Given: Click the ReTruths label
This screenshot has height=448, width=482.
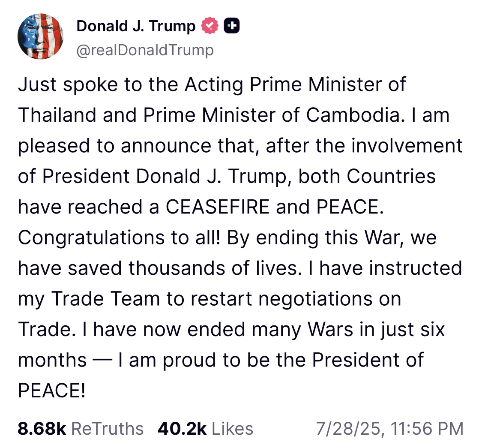Looking at the screenshot, I should [107, 429].
